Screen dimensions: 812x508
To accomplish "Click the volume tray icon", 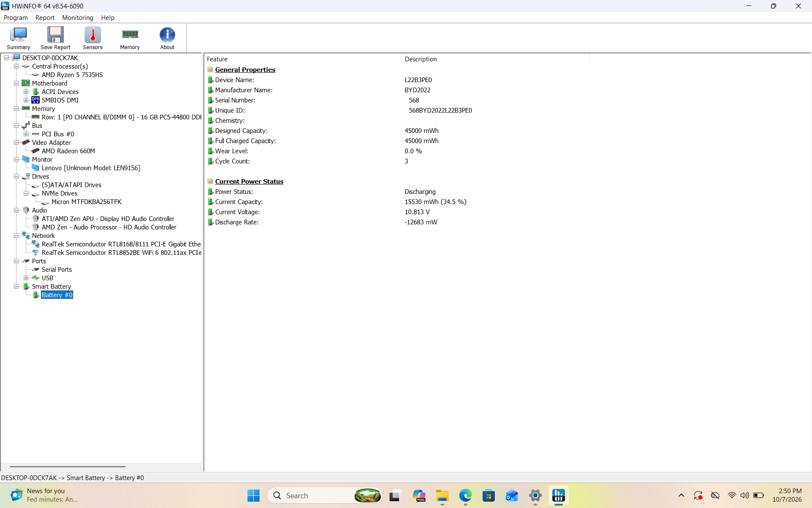I will [745, 495].
